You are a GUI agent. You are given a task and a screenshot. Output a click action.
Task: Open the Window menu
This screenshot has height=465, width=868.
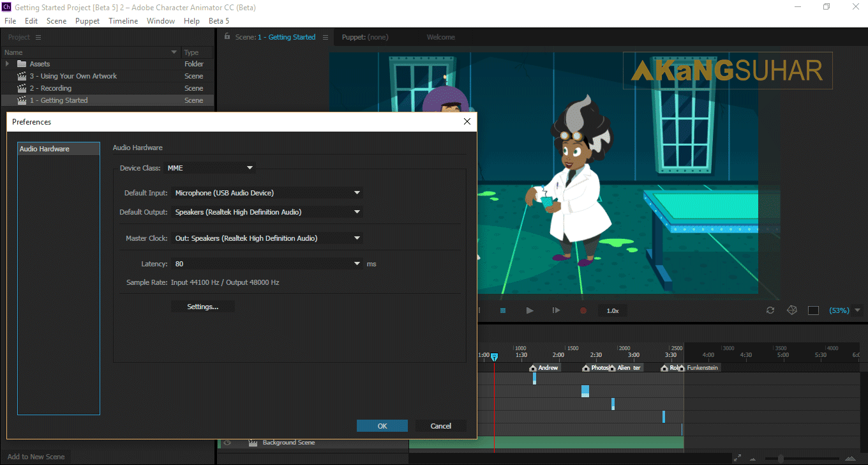pyautogui.click(x=161, y=21)
